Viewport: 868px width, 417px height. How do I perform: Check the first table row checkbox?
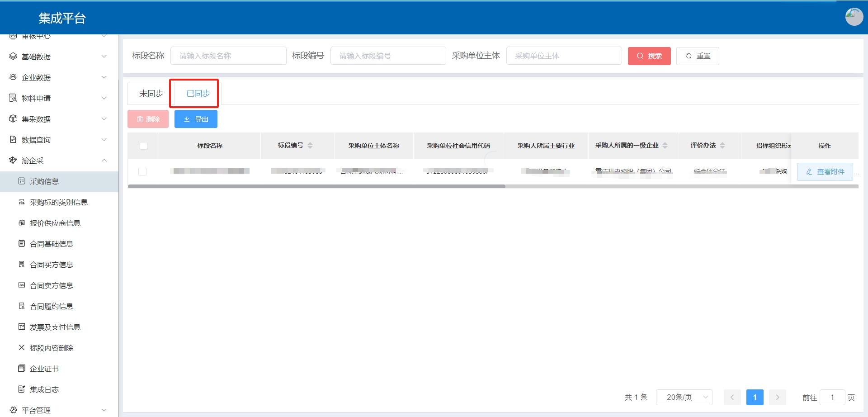click(142, 172)
